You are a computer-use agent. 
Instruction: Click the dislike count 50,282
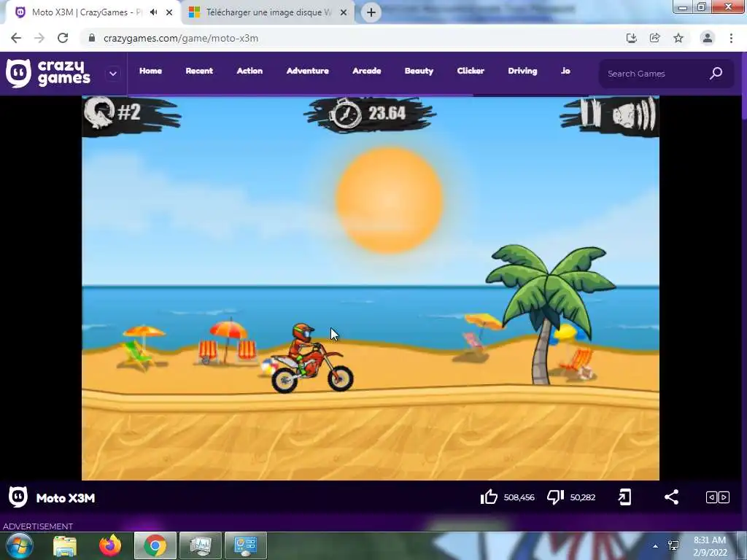point(583,497)
